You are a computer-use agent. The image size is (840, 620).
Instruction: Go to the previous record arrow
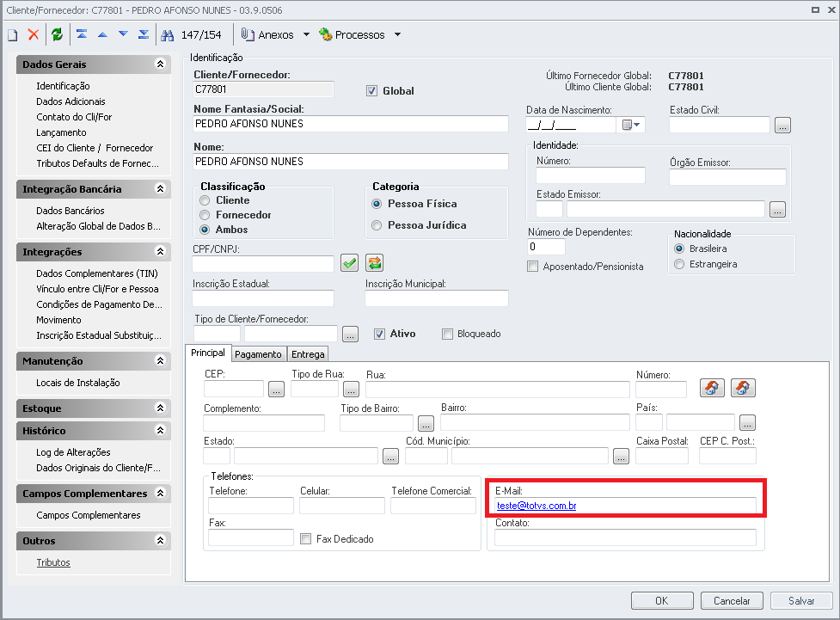[x=101, y=34]
